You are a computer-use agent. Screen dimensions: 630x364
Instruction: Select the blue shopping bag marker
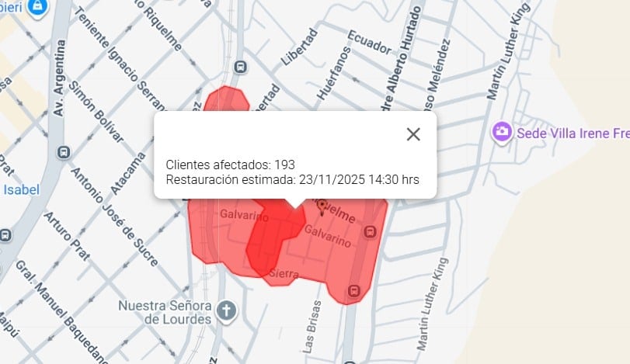pyautogui.click(x=37, y=7)
